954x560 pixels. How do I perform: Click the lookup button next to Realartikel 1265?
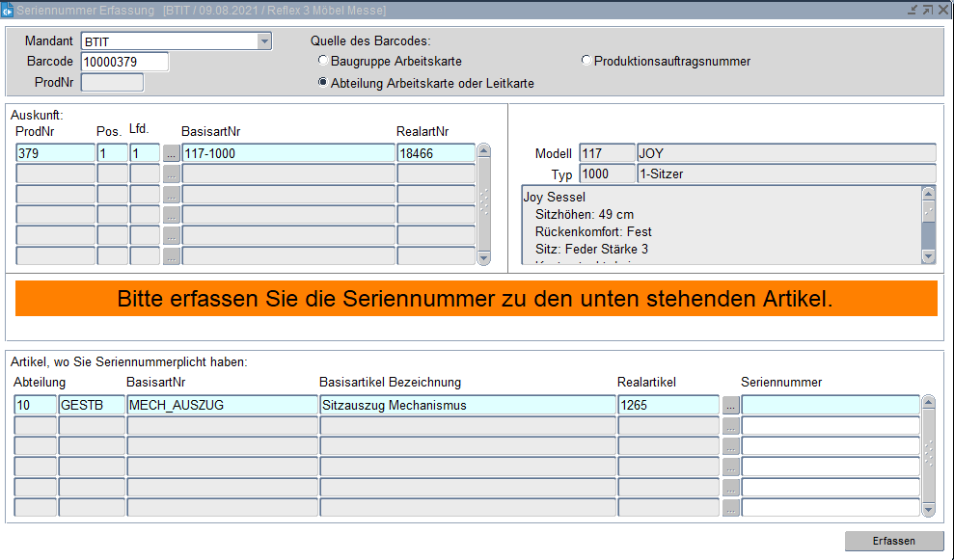click(730, 406)
